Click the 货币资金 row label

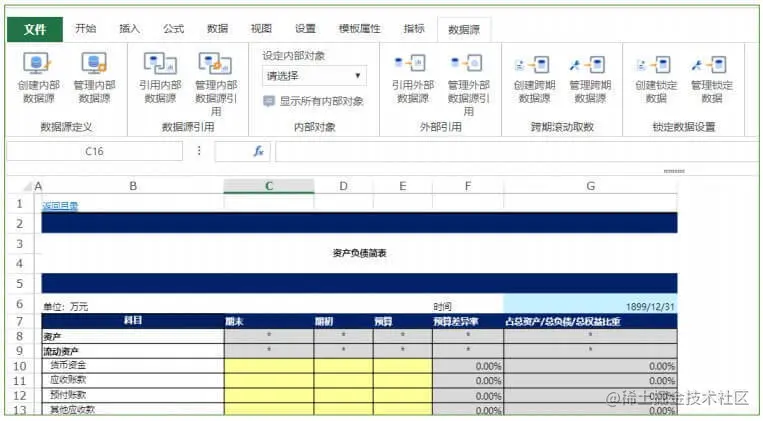click(68, 365)
